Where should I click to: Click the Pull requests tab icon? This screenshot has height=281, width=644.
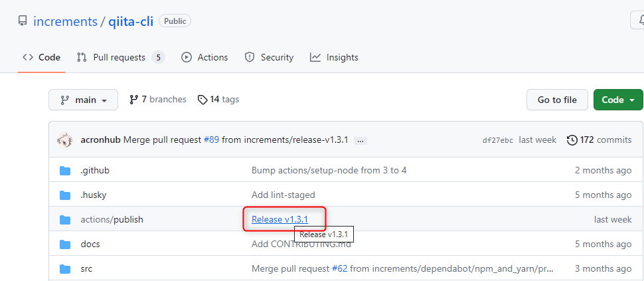(82, 58)
